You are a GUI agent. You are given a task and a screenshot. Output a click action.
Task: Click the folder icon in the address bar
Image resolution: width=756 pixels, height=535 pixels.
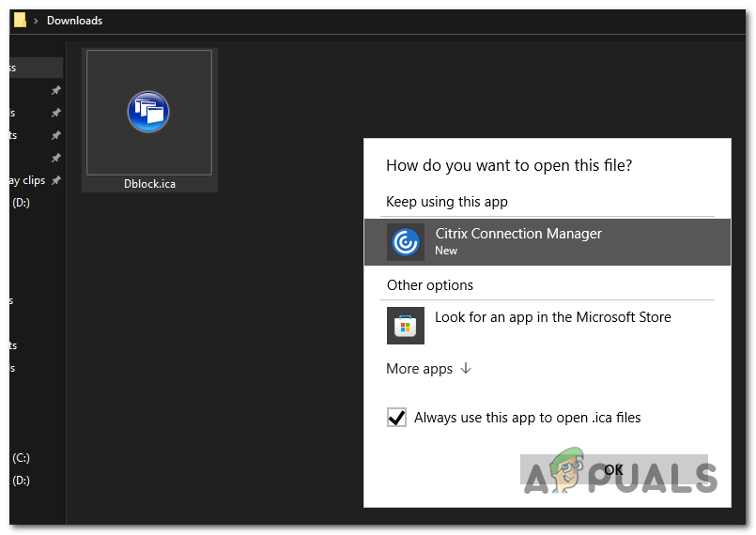coord(20,21)
